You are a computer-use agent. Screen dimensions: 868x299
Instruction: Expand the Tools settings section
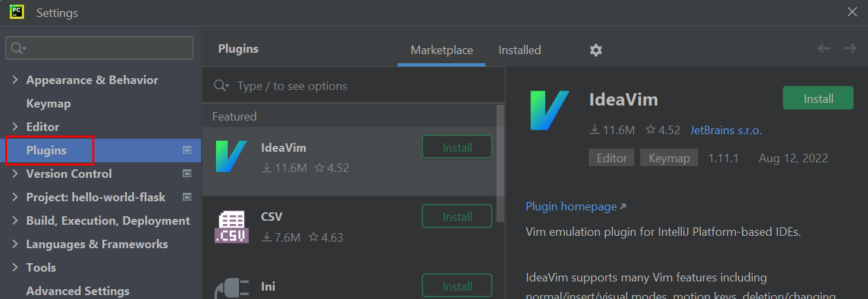coord(15,268)
